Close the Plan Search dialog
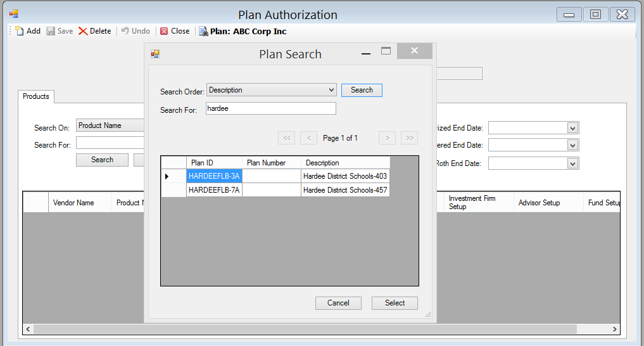 click(414, 51)
